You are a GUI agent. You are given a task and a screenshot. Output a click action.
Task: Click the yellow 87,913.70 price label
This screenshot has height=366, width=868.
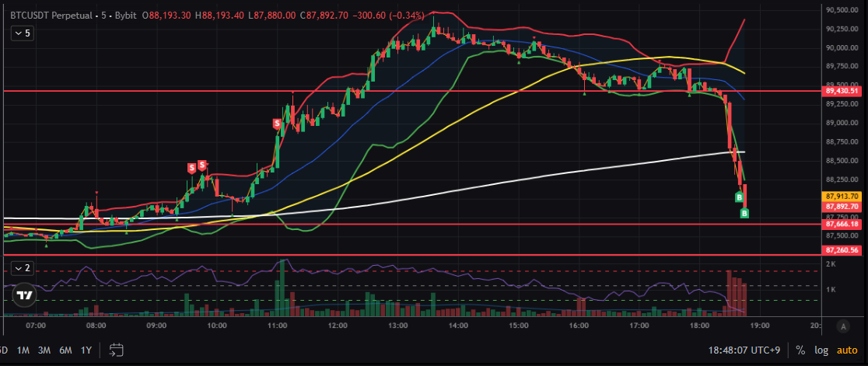[842, 197]
